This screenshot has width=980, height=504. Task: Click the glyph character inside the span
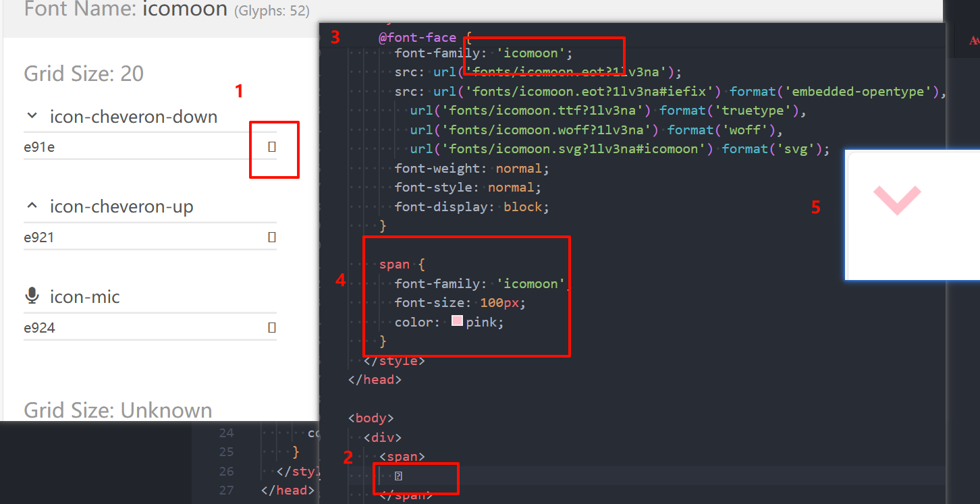point(399,476)
